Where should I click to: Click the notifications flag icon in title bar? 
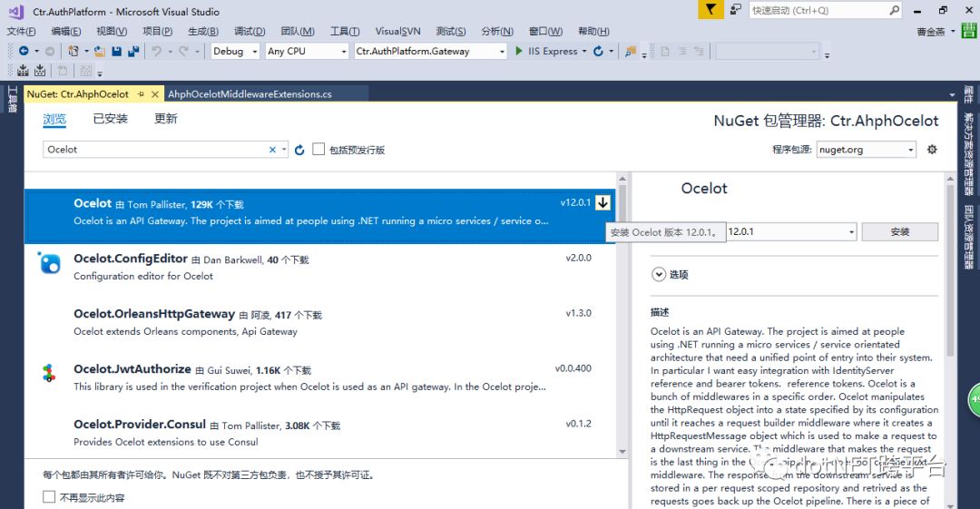click(710, 10)
